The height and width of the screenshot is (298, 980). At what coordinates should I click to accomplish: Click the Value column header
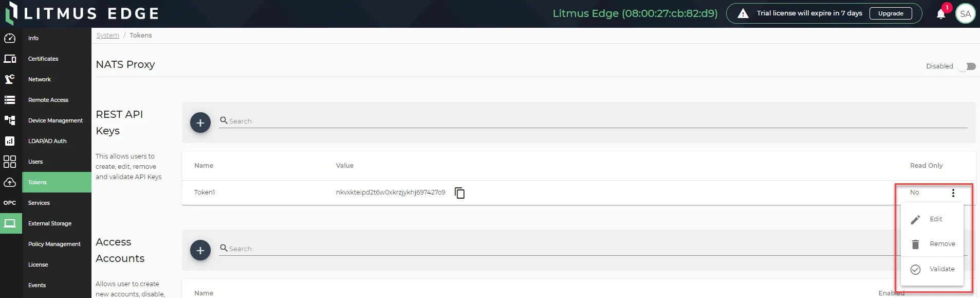pyautogui.click(x=345, y=166)
